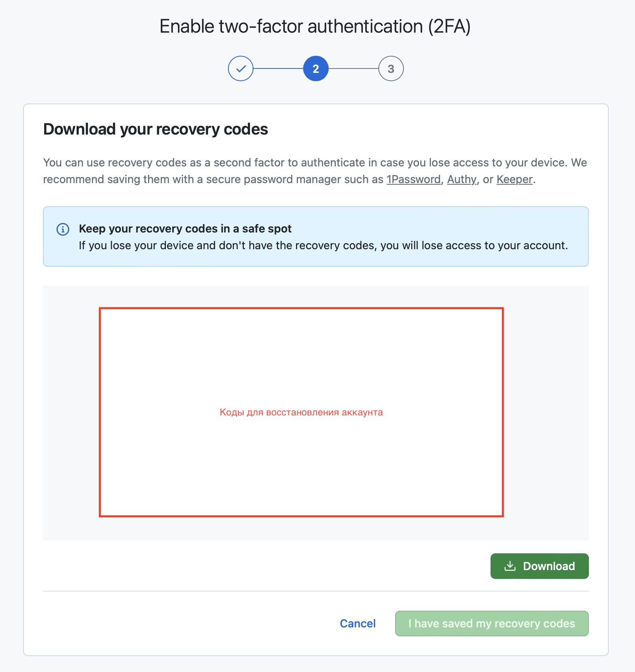635x672 pixels.
Task: Open the 1Password link
Action: click(x=414, y=180)
